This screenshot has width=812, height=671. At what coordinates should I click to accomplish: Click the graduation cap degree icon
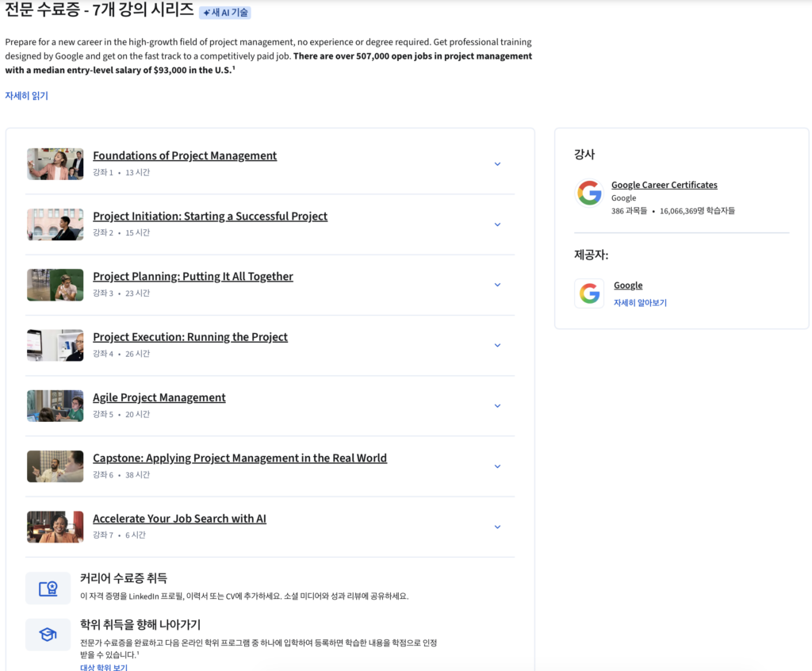coord(48,635)
